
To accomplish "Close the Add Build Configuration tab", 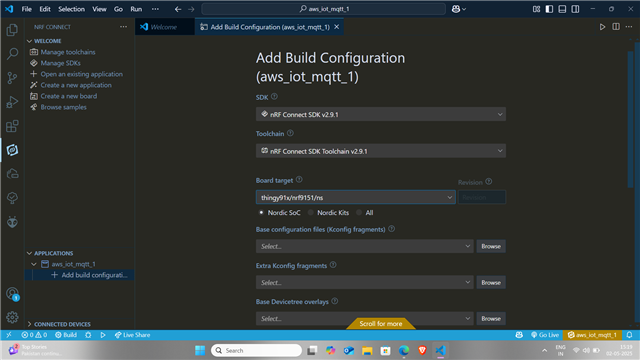I will (337, 27).
